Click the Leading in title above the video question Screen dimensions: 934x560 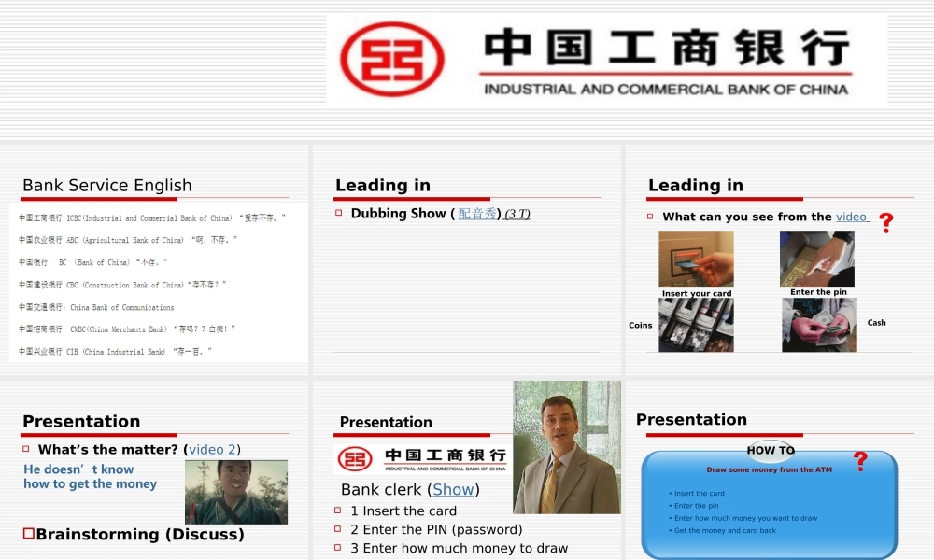(x=696, y=185)
